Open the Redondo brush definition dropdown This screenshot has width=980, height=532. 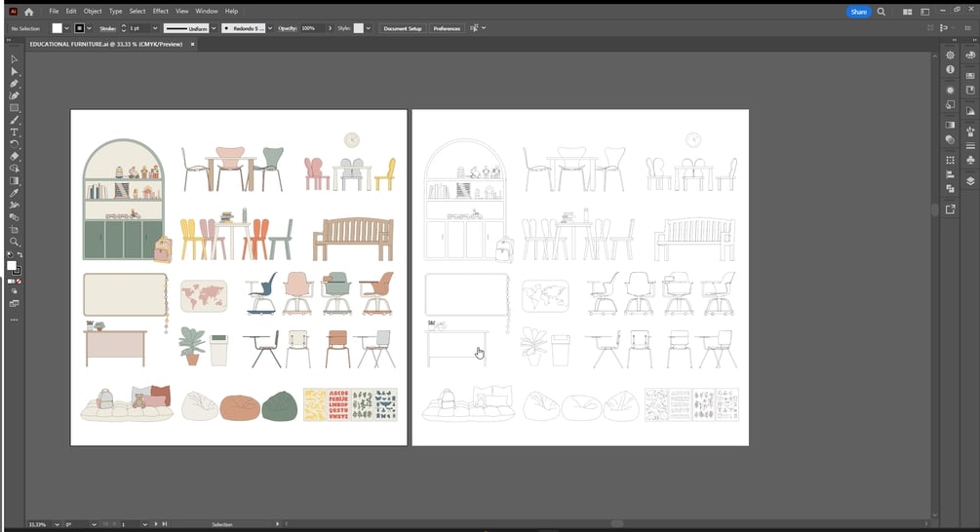270,28
